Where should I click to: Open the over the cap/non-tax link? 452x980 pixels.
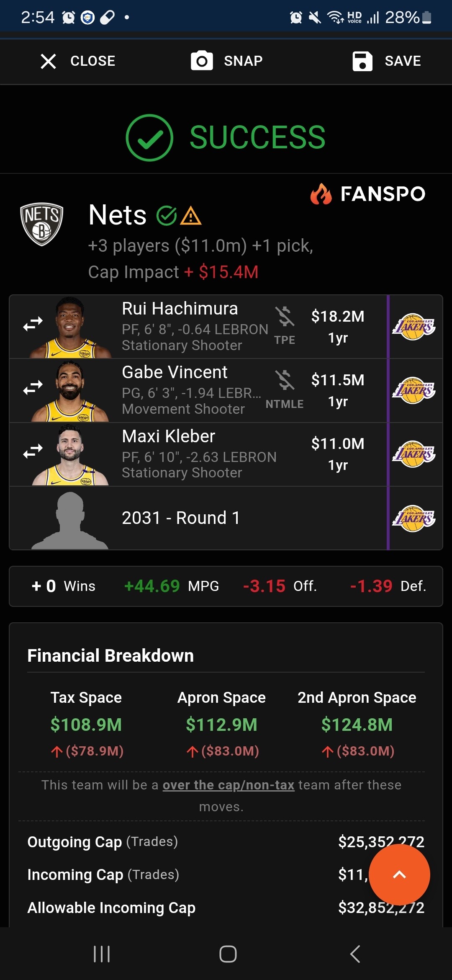point(229,785)
